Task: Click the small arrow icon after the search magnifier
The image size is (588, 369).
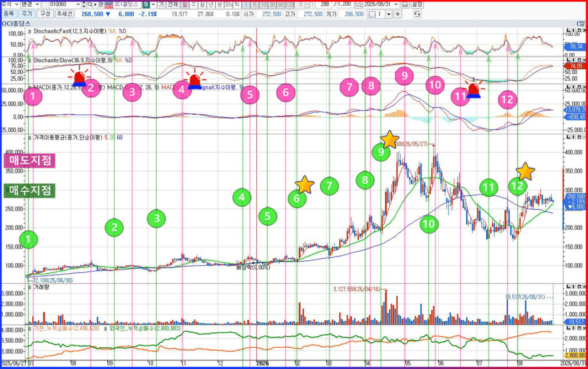Action: (95, 5)
